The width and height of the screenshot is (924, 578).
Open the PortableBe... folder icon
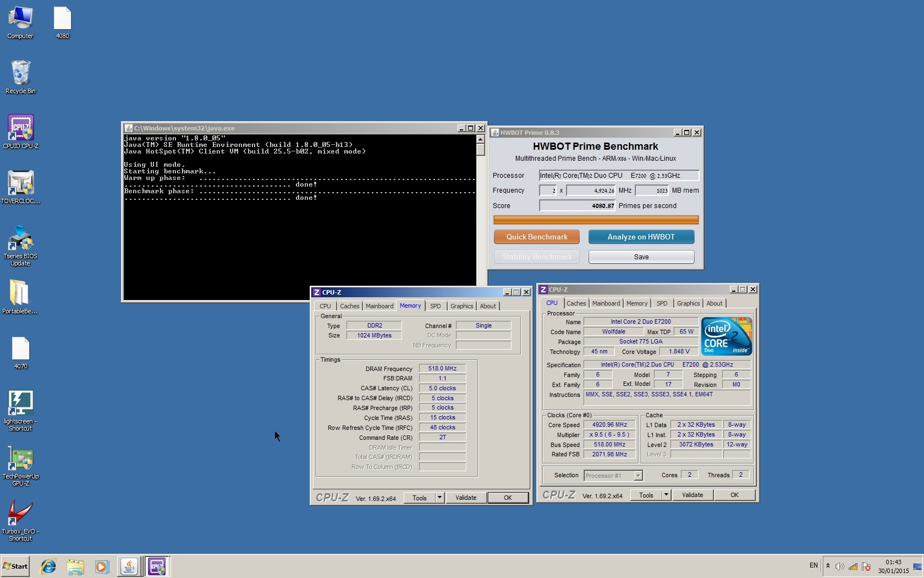pos(20,297)
